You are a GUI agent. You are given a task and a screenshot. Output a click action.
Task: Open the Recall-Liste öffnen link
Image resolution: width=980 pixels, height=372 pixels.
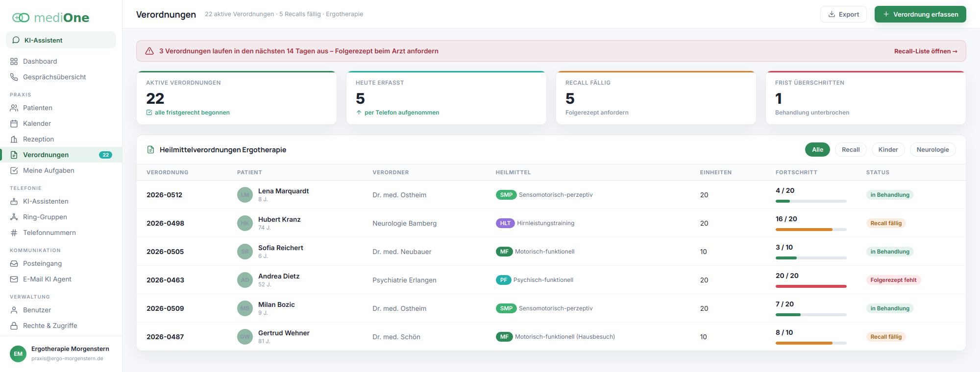pyautogui.click(x=926, y=51)
